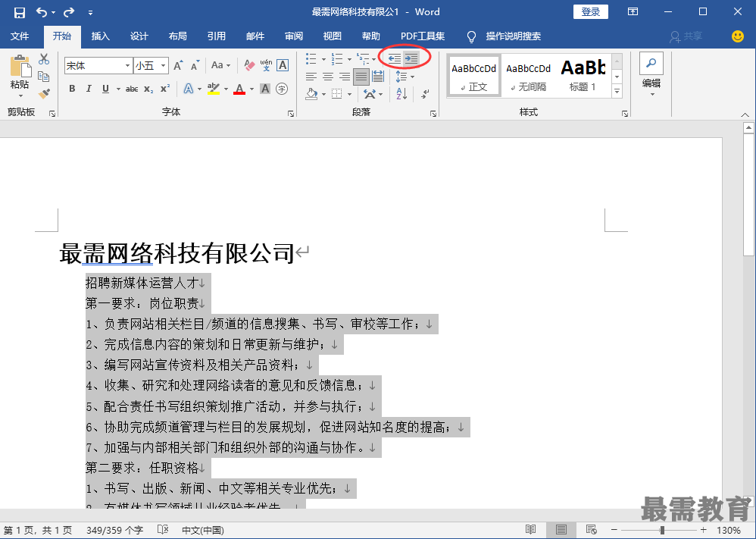Click 操作说明搜索 tell me box
Image resolution: width=756 pixels, height=539 pixels.
513,36
